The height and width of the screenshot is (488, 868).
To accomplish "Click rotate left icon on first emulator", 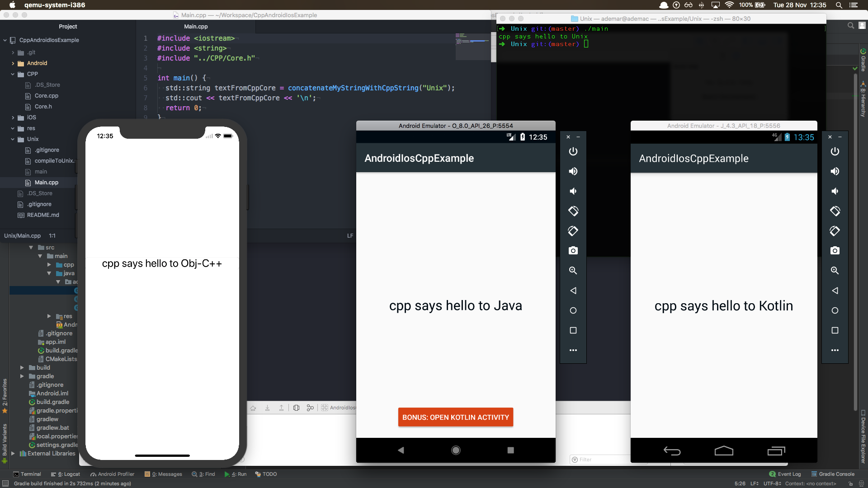I will (573, 211).
